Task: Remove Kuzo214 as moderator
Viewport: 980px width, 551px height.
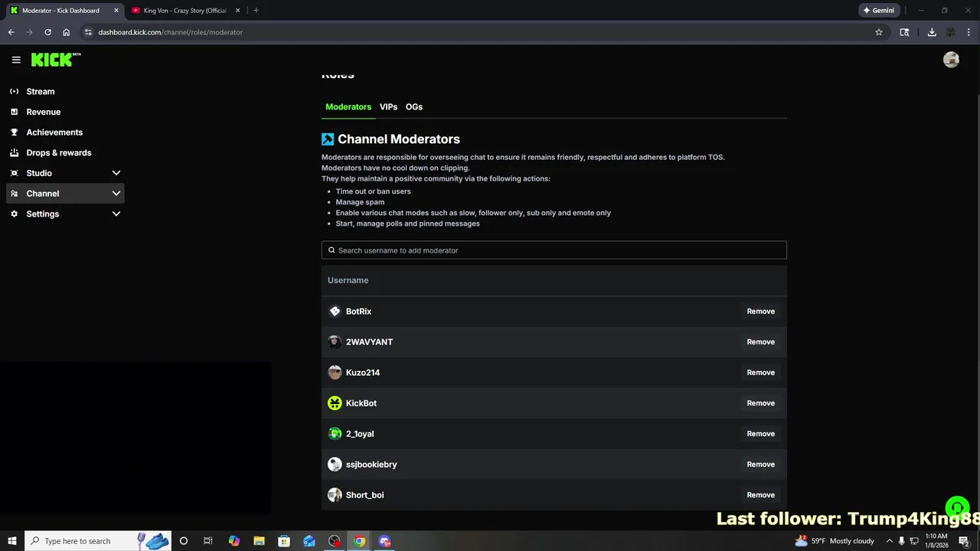Action: 761,373
